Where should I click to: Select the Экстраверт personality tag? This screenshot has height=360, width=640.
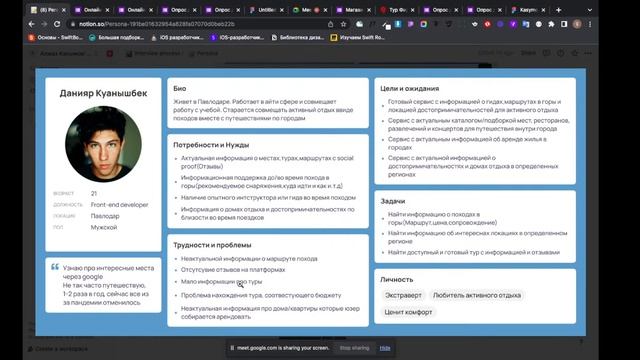403,295
